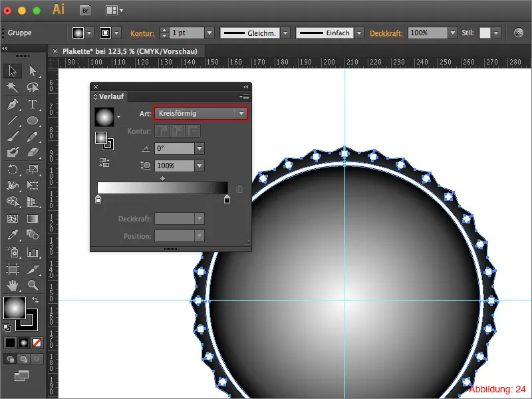Select the Artboard tool
Viewport: 532px width, 399px height.
pyautogui.click(x=13, y=269)
